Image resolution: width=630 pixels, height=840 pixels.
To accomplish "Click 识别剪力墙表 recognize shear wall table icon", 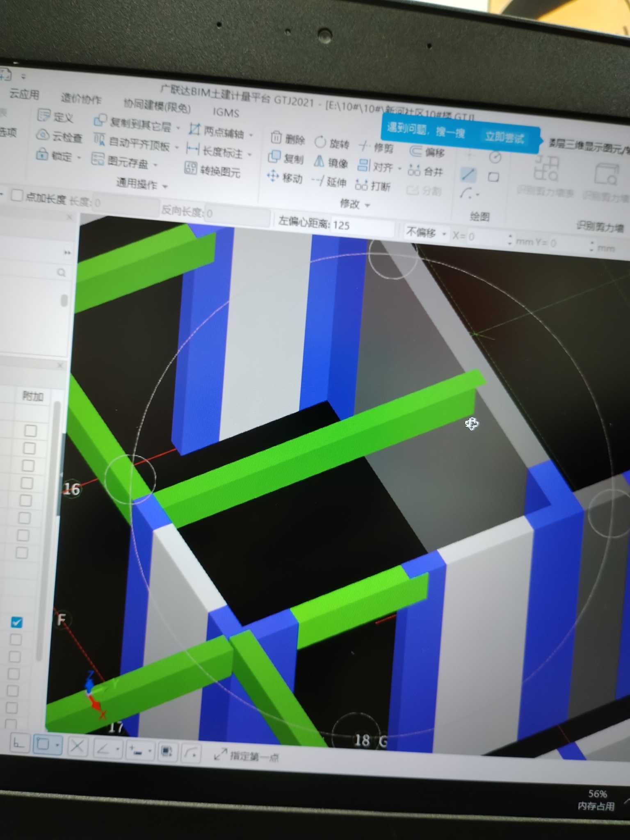I will (546, 168).
